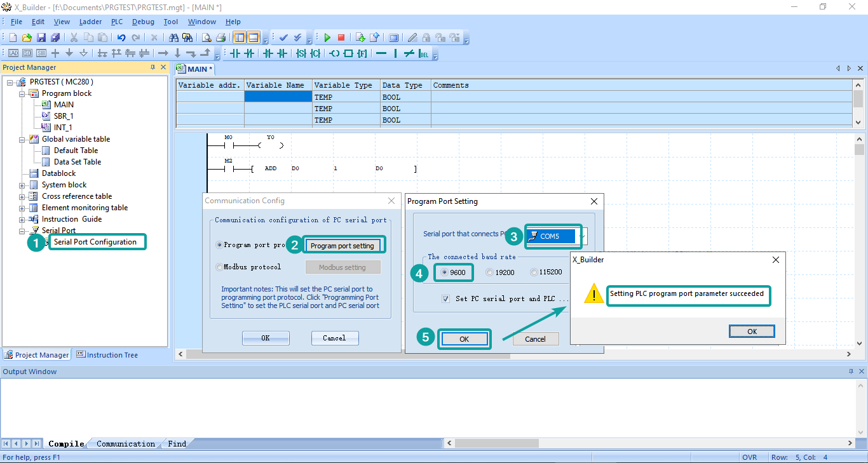868x463 pixels.
Task: Select the Modbus protocol radio button
Action: click(x=219, y=267)
